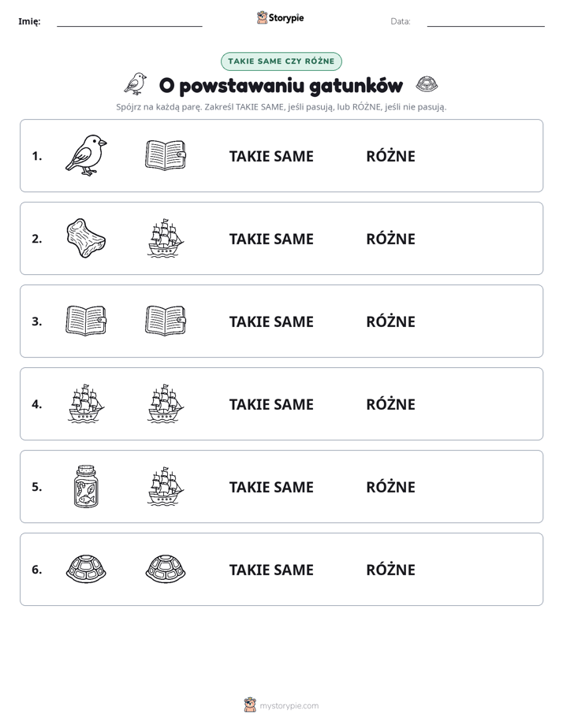Choose RÓŻNE for row 5
This screenshot has height=728, width=563.
[x=390, y=487]
